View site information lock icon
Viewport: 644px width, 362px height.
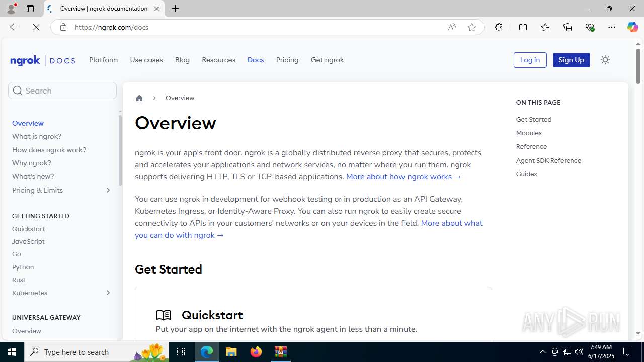[x=63, y=27]
